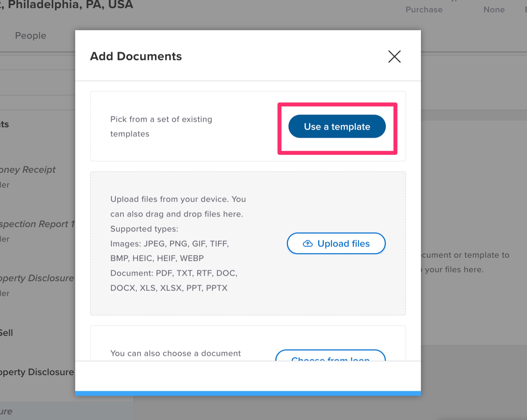Switch to the People tab
Viewport: 527px width, 420px height.
click(31, 36)
